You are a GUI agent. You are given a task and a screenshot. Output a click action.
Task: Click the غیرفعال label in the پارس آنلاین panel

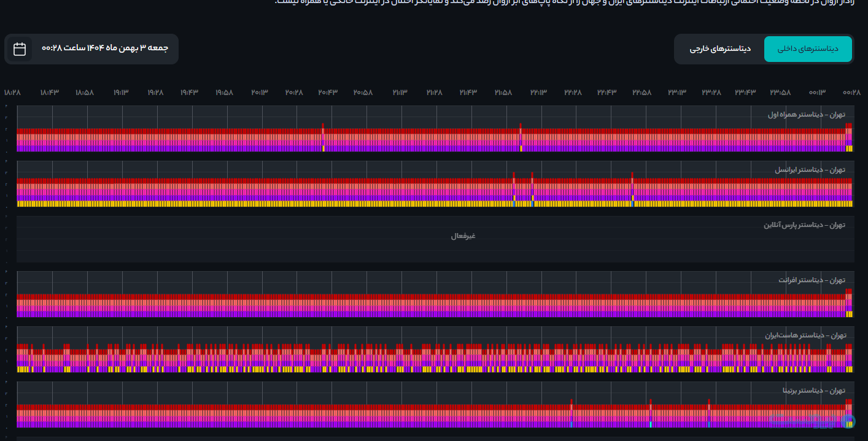coord(463,236)
